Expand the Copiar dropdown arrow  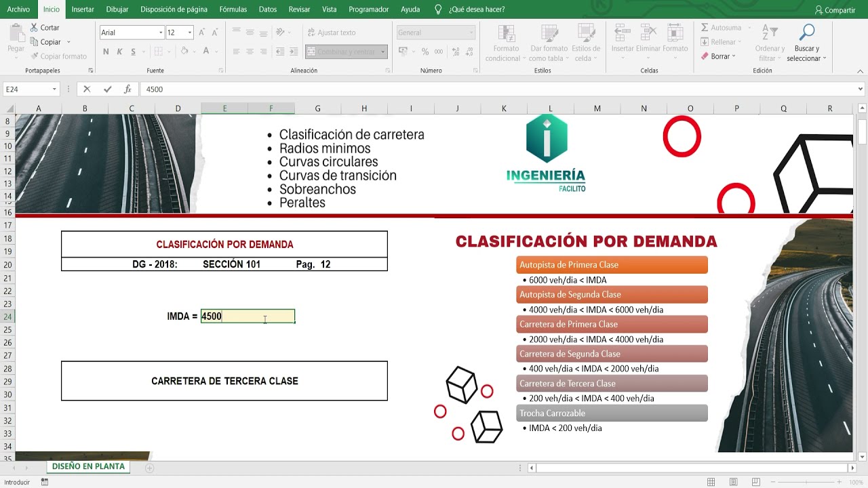pos(68,42)
